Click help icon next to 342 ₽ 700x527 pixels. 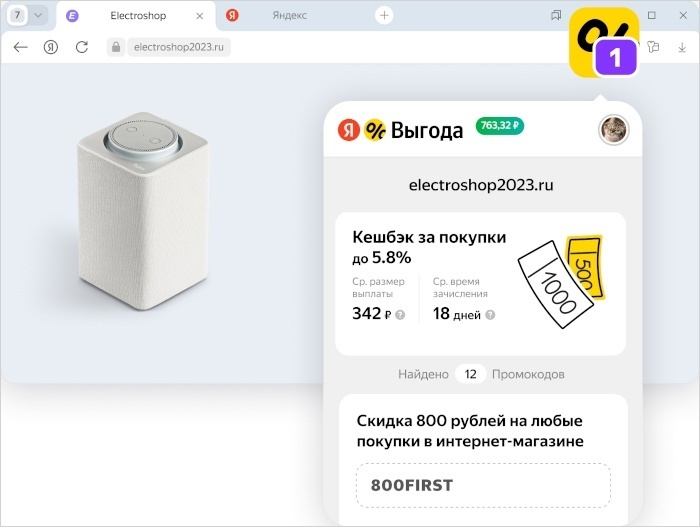coord(400,315)
